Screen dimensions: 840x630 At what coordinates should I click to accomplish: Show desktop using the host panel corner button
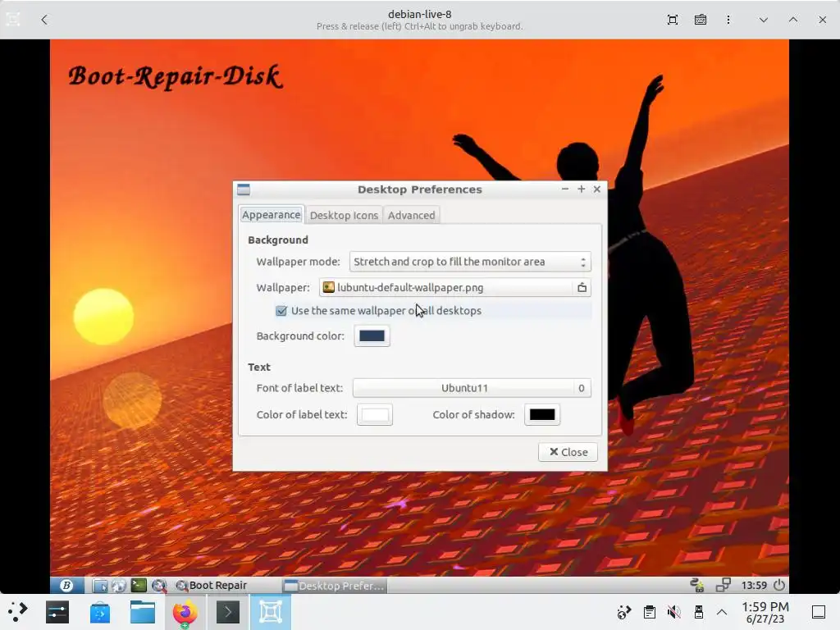pyautogui.click(x=818, y=612)
